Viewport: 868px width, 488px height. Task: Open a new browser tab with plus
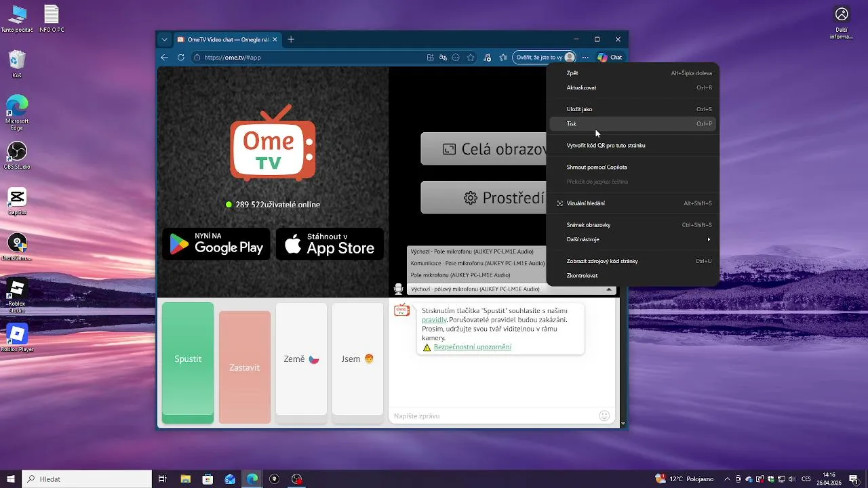(x=291, y=39)
